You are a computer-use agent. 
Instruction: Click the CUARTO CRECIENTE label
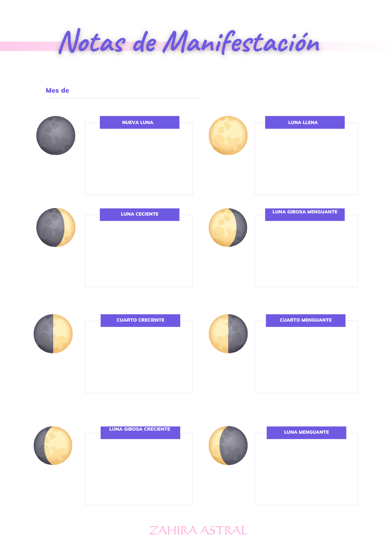click(x=140, y=321)
